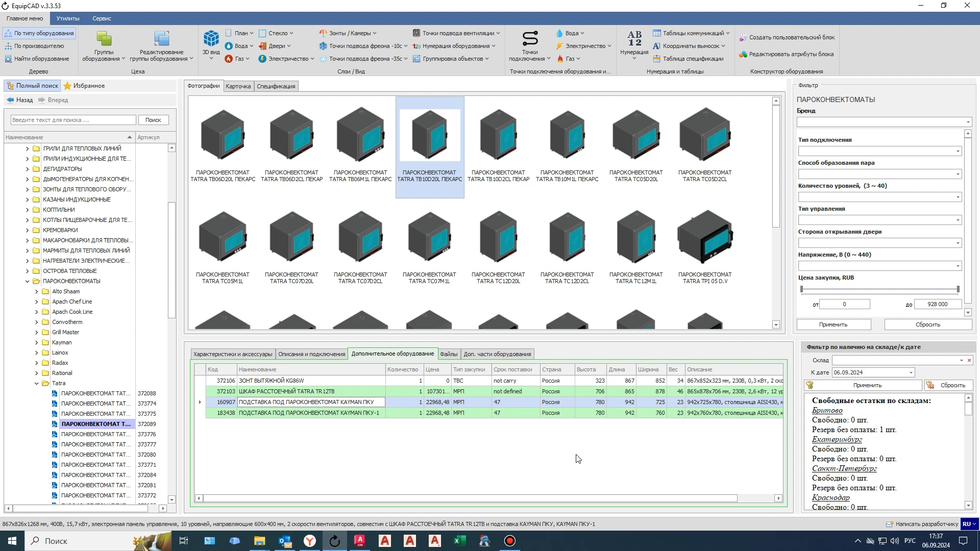
Task: Open the Карточка tab
Action: (x=238, y=86)
